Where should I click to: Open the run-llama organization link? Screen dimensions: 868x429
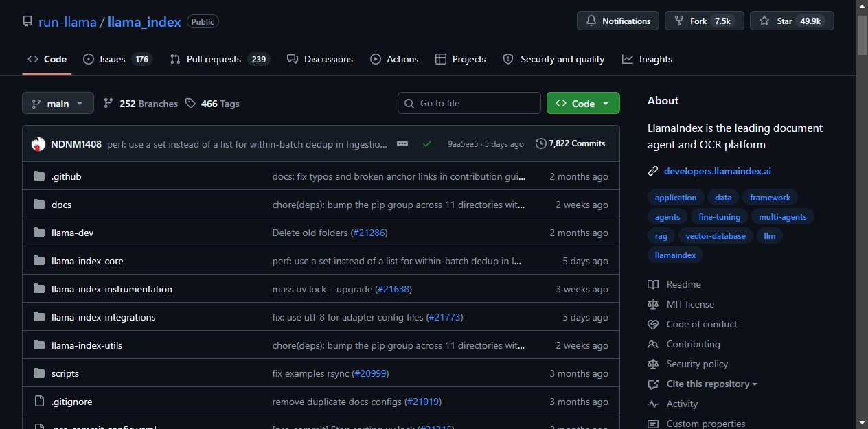click(x=67, y=21)
